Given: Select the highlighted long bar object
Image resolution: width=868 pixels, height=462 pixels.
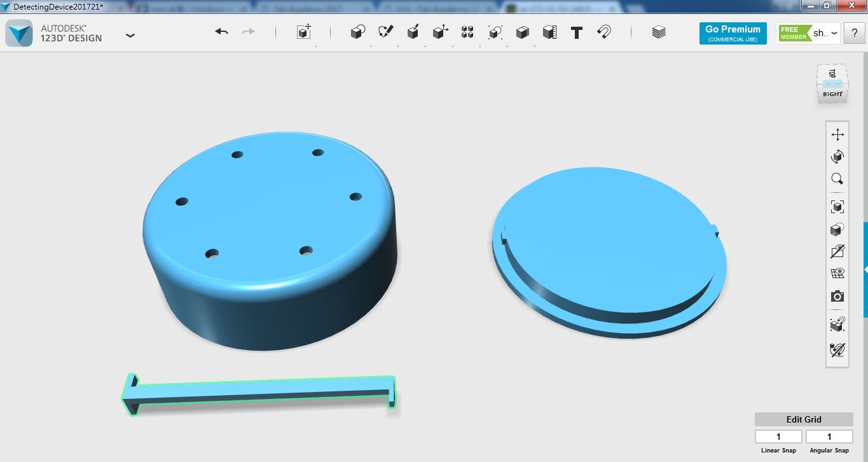Looking at the screenshot, I should [258, 395].
